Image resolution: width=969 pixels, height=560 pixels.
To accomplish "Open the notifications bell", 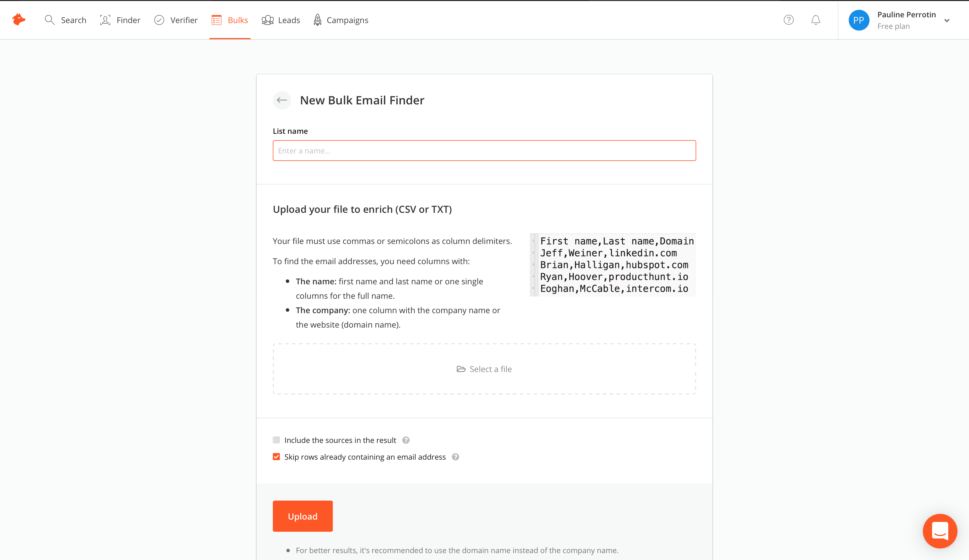I will tap(816, 20).
